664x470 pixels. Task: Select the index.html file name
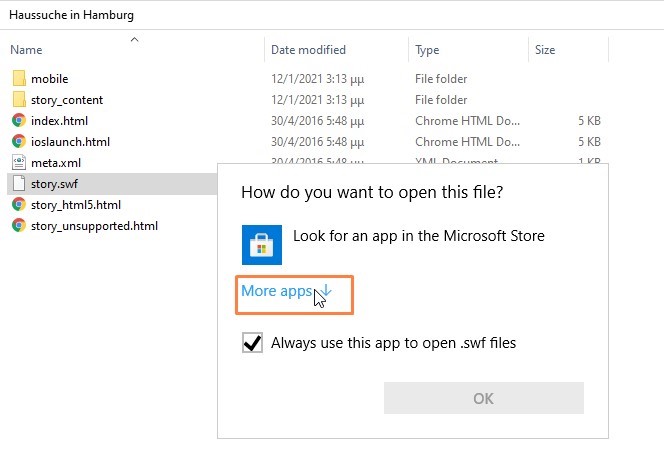pyautogui.click(x=59, y=121)
